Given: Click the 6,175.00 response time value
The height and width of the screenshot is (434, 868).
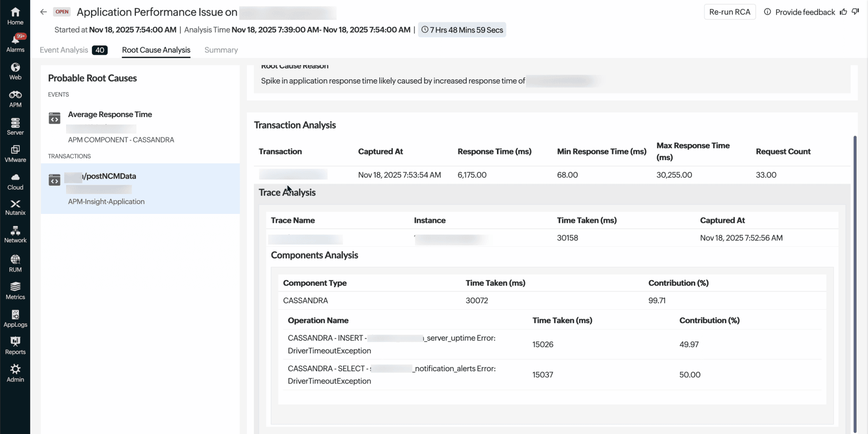Looking at the screenshot, I should [472, 175].
